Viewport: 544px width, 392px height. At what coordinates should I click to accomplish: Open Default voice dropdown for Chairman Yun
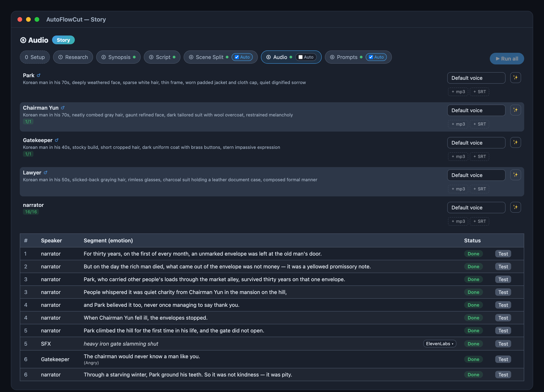click(x=476, y=110)
